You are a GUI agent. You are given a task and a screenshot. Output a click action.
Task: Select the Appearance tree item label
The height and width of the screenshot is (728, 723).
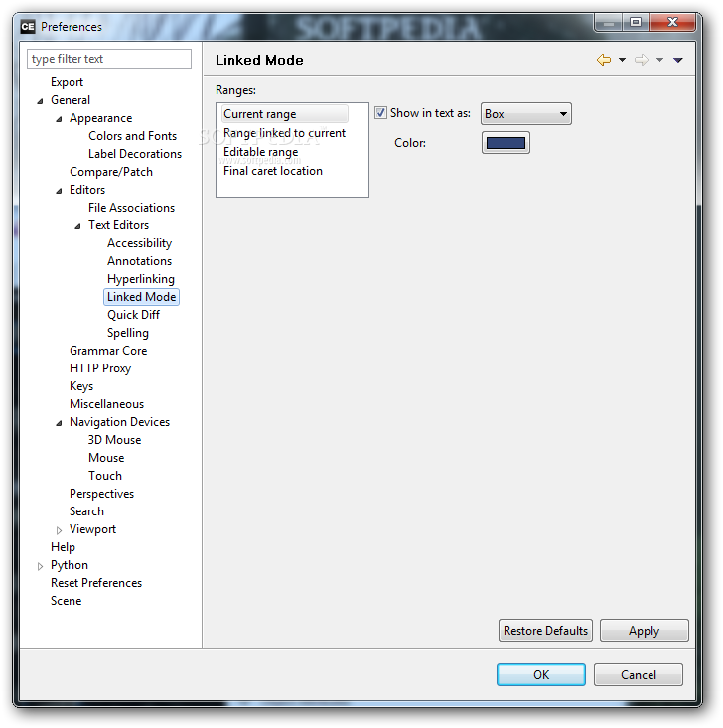pos(100,118)
